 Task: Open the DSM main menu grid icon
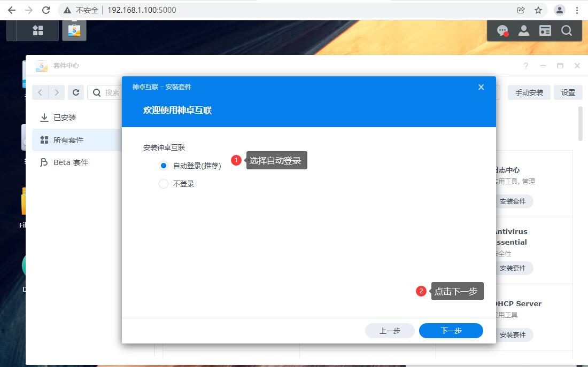[x=38, y=30]
